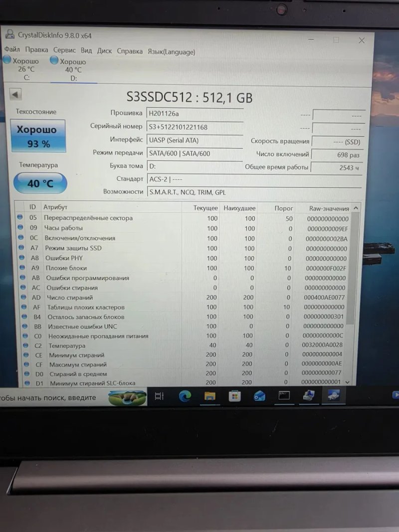Open the Сервис menu
The width and height of the screenshot is (399, 532).
click(x=64, y=50)
